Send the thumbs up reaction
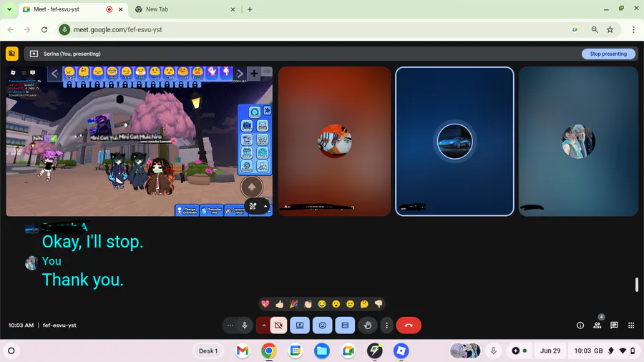Viewport: 644px width, 362px height. coord(280,304)
